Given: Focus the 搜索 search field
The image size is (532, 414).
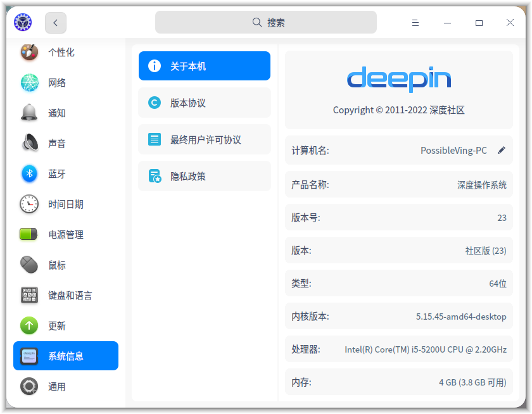Looking at the screenshot, I should pyautogui.click(x=266, y=22).
